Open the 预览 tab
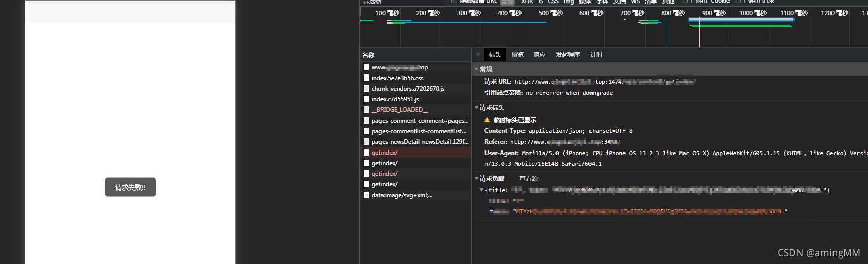 click(x=517, y=55)
